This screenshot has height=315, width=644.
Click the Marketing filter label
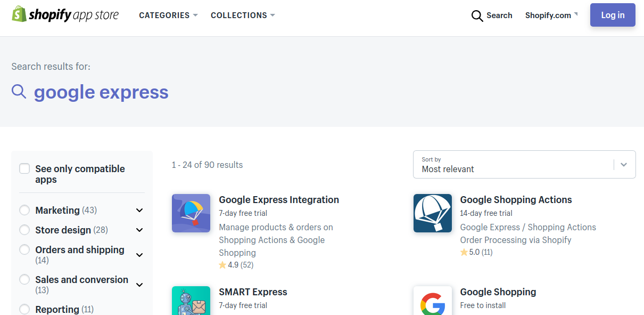click(66, 210)
